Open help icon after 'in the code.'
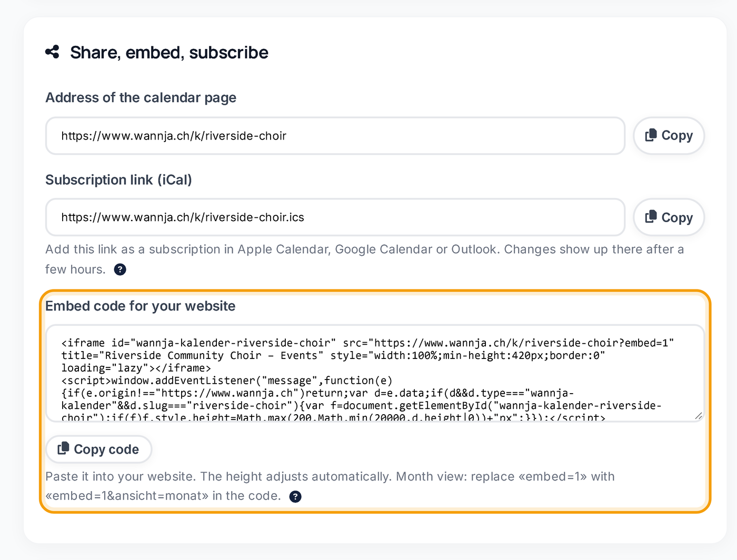The width and height of the screenshot is (737, 560). pos(296,496)
